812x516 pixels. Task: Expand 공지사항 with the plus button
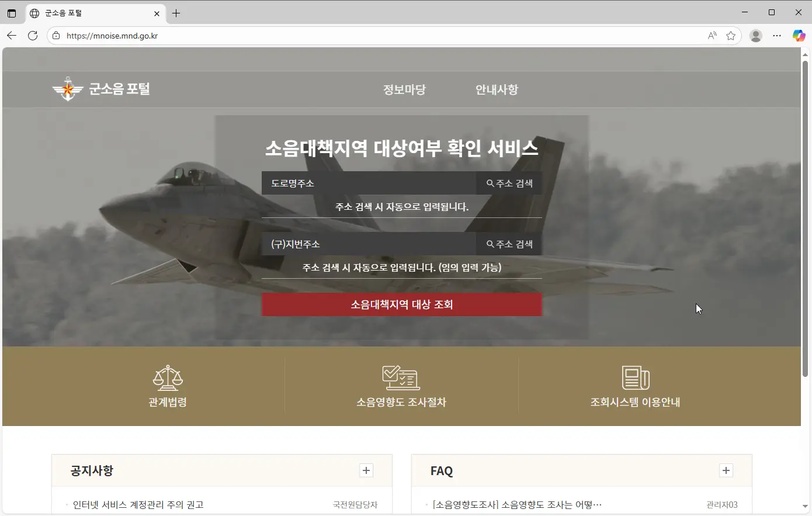tap(366, 470)
